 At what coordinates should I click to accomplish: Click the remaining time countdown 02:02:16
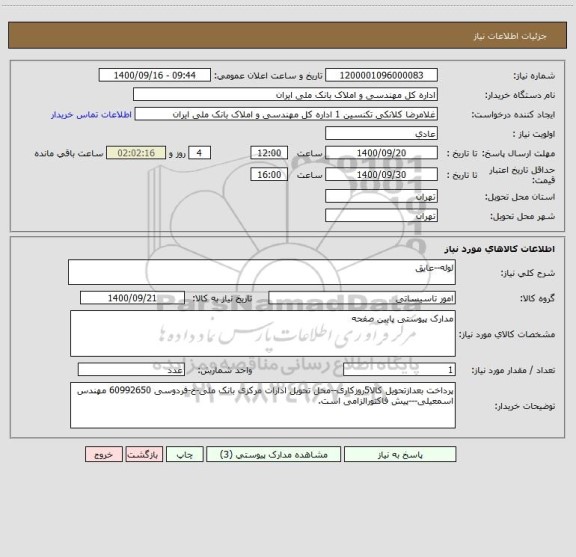136,153
